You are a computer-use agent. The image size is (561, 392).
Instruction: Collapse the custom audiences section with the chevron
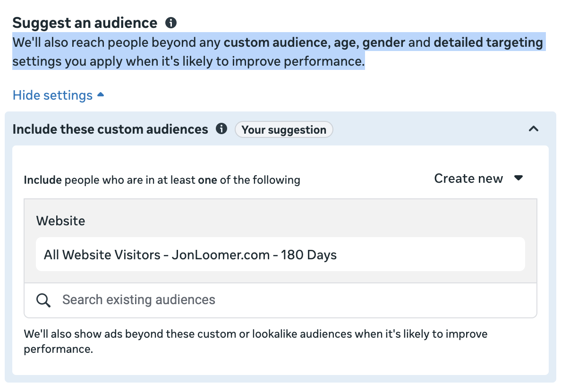[x=534, y=129]
